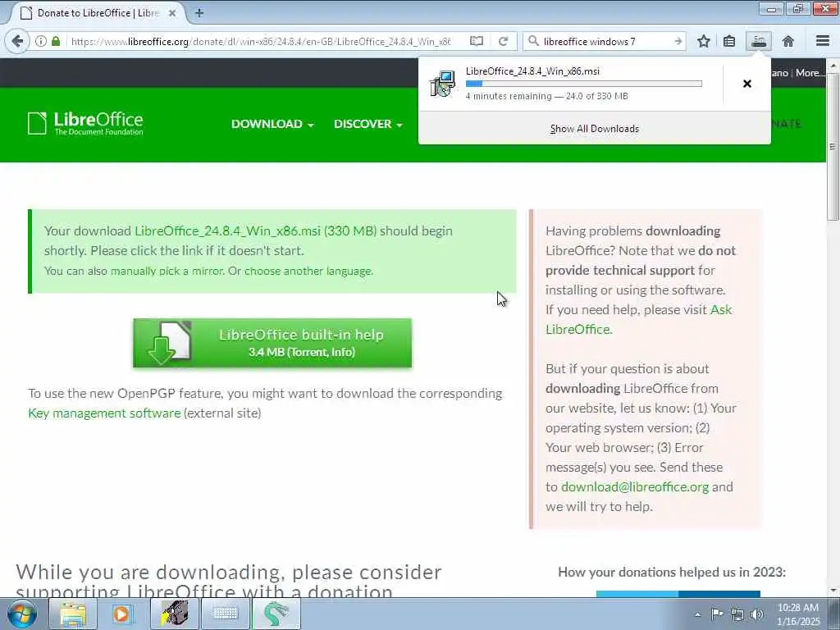The width and height of the screenshot is (840, 630).
Task: Open Windows Explorer from taskbar
Action: tap(73, 614)
